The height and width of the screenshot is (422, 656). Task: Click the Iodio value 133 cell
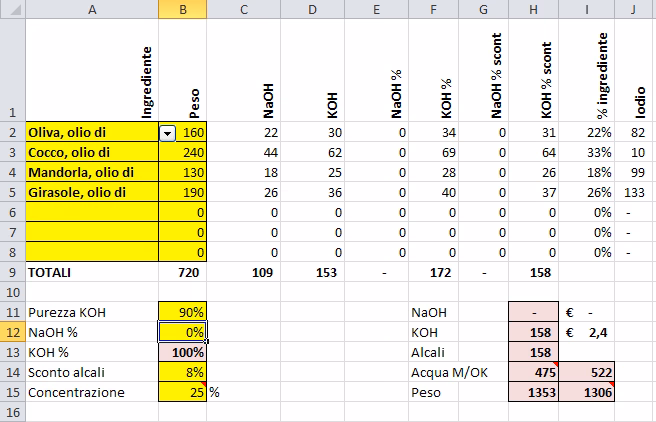click(x=634, y=192)
